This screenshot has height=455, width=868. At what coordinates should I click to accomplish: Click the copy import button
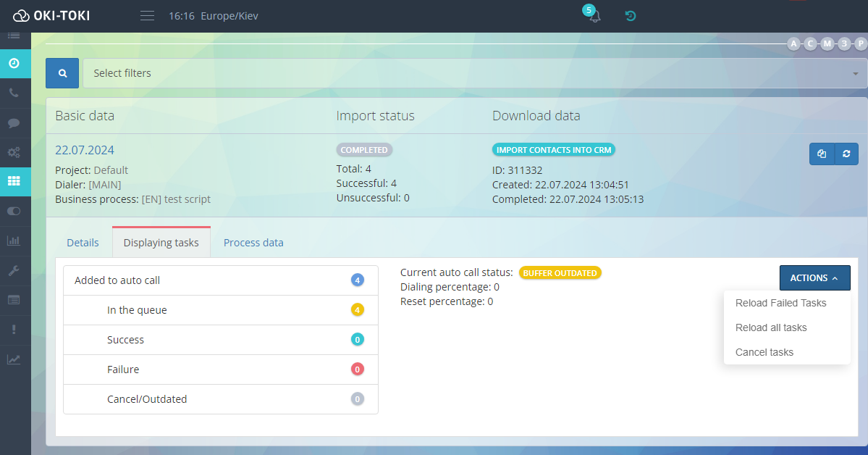[822, 154]
